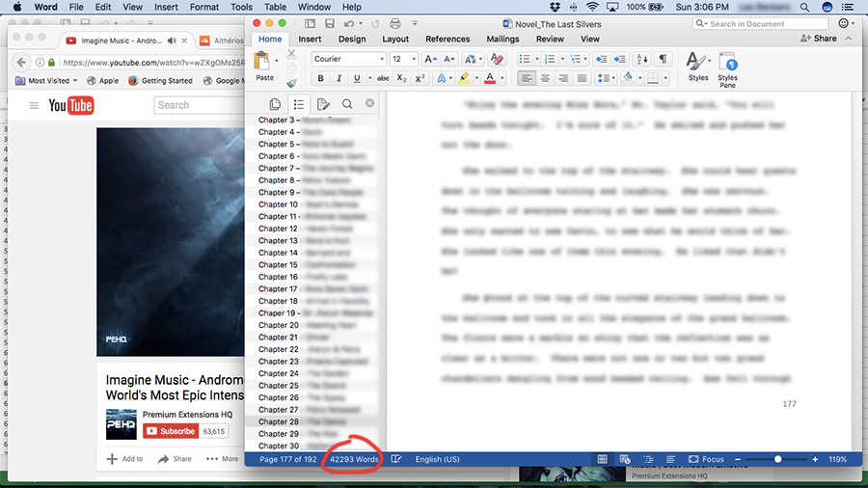The width and height of the screenshot is (868, 488).
Task: Open line spacing dropdown
Action: pyautogui.click(x=606, y=78)
